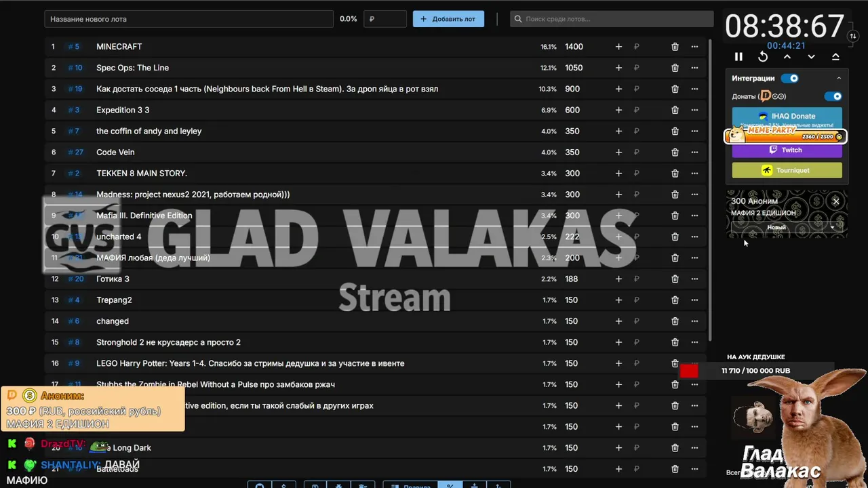Delete the Trepang2 lot

[675, 300]
